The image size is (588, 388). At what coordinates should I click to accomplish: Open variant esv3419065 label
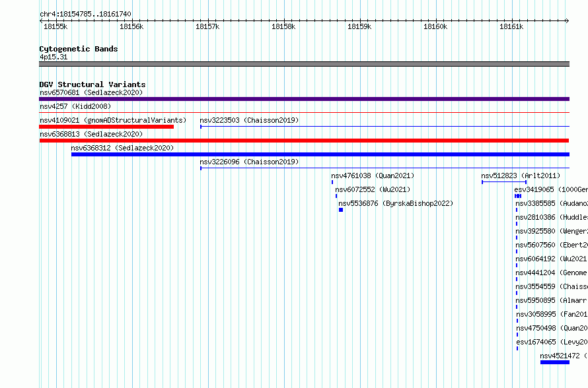pyautogui.click(x=551, y=189)
